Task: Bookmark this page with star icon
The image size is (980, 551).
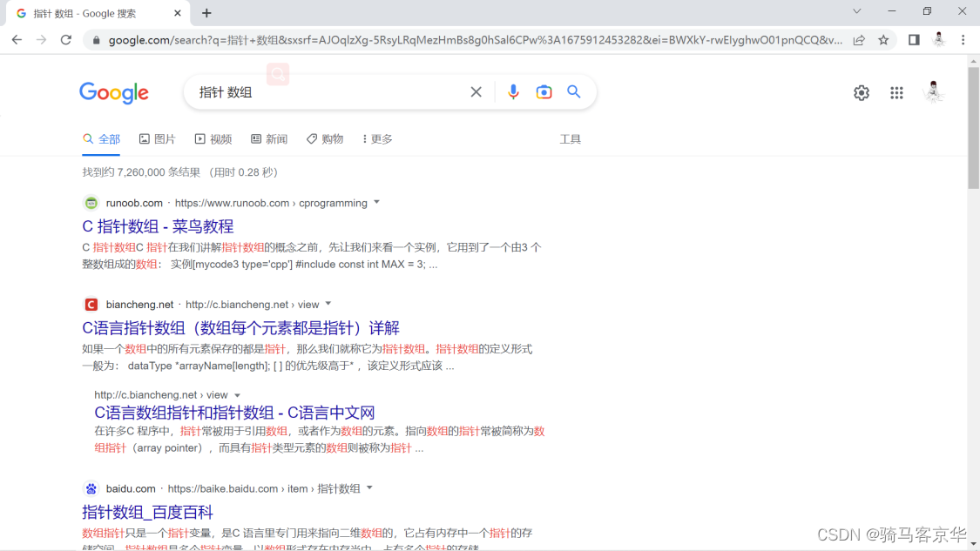Action: [x=883, y=40]
